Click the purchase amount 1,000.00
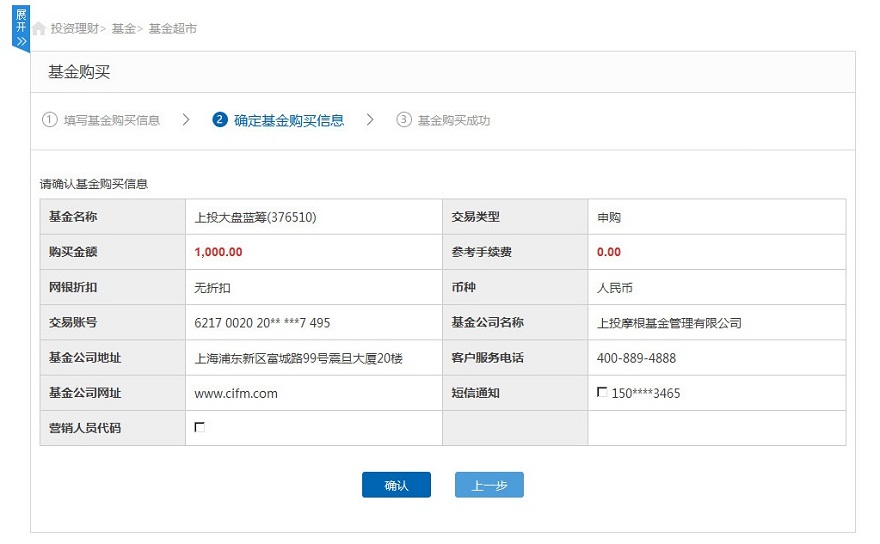 218,252
